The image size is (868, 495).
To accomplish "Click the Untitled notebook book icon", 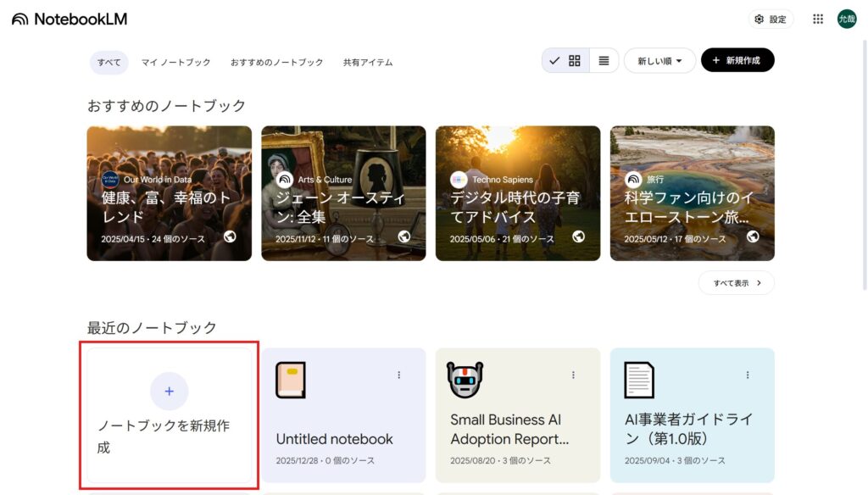I will (291, 380).
